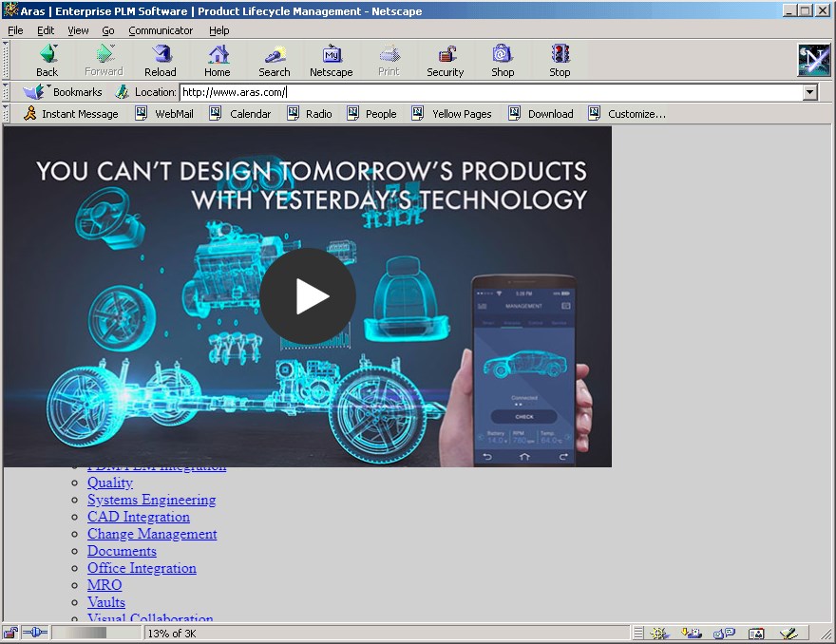Click the Netscape N logo throbber
Screen dimensions: 836x644
point(813,60)
